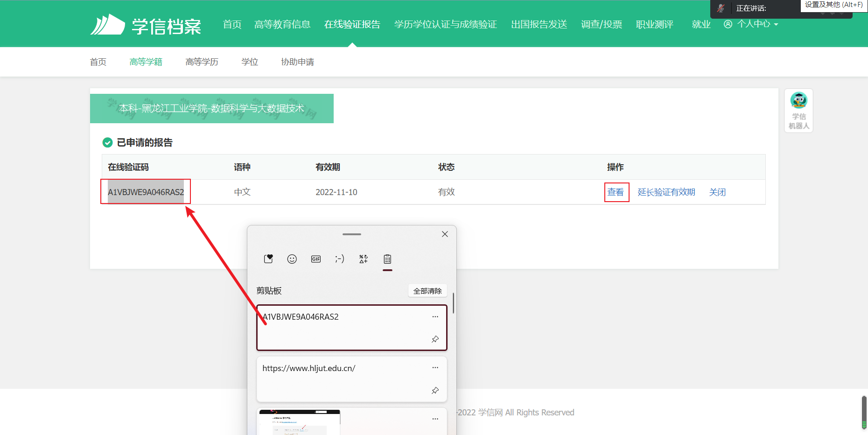
Task: Expand the 个人中心 dropdown
Action: coord(757,24)
